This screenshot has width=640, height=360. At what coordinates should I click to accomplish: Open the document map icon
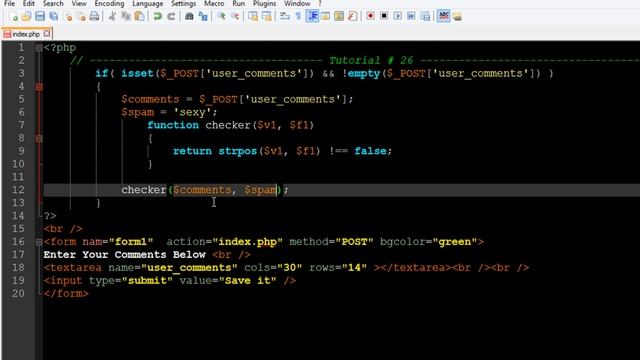click(339, 16)
